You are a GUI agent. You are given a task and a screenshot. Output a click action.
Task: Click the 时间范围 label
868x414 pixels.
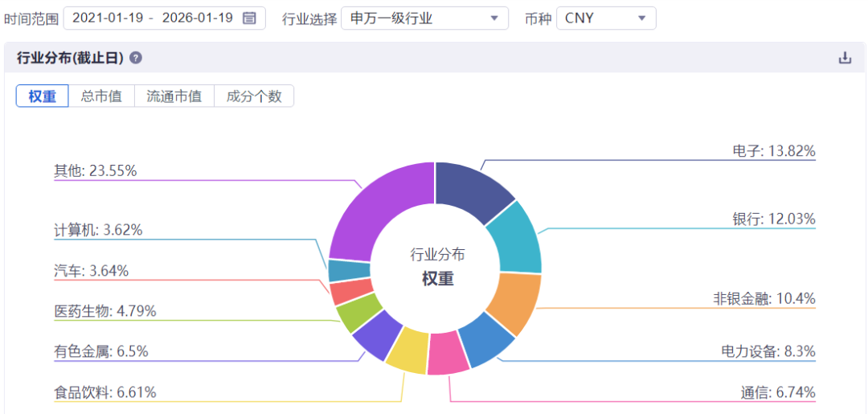31,18
